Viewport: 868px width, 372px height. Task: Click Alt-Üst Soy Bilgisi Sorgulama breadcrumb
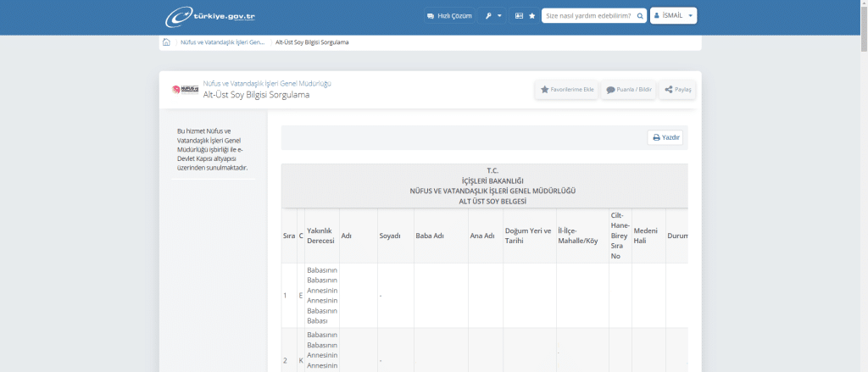pyautogui.click(x=312, y=42)
